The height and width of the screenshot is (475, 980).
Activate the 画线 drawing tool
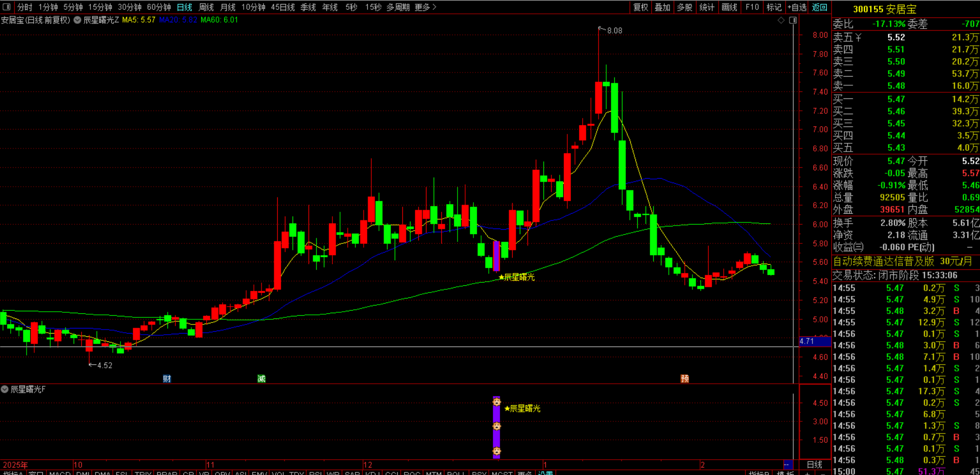click(x=729, y=7)
